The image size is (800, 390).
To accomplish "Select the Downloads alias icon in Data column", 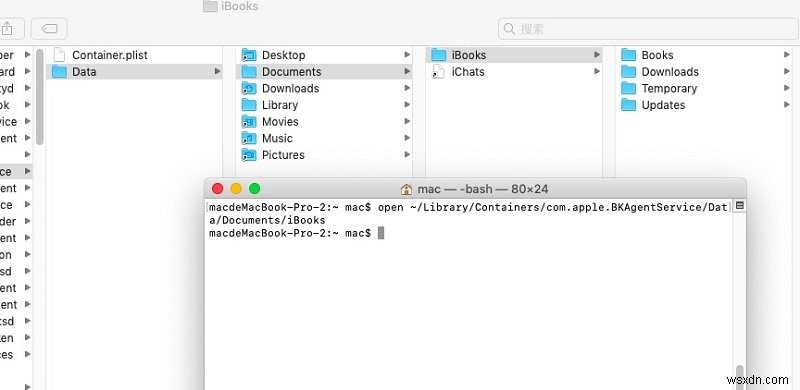I will coord(248,88).
